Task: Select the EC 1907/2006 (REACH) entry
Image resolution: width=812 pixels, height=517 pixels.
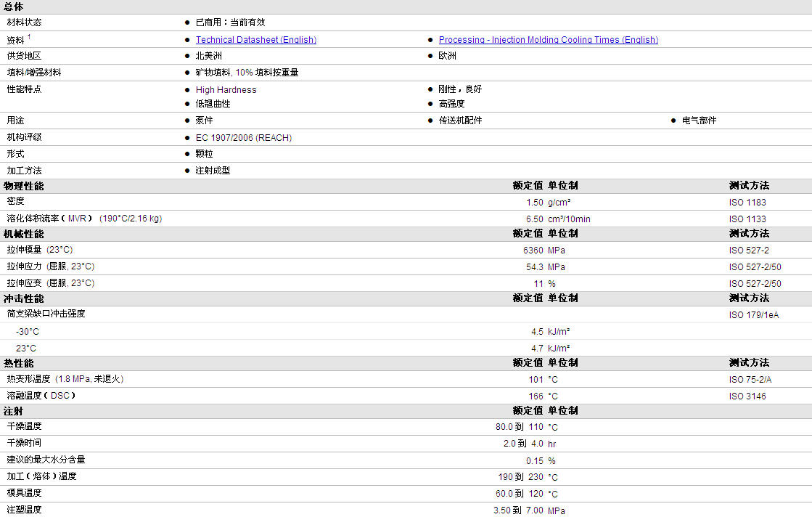Action: (243, 138)
